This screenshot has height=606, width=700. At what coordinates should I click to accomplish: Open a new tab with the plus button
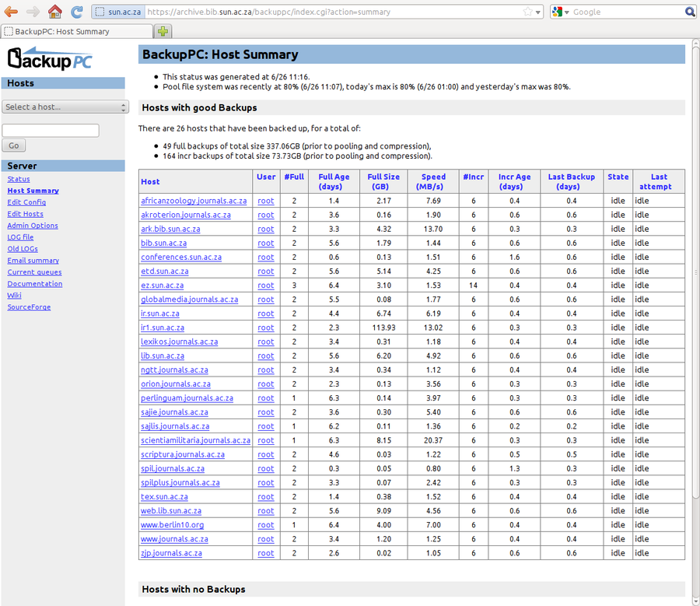(163, 31)
